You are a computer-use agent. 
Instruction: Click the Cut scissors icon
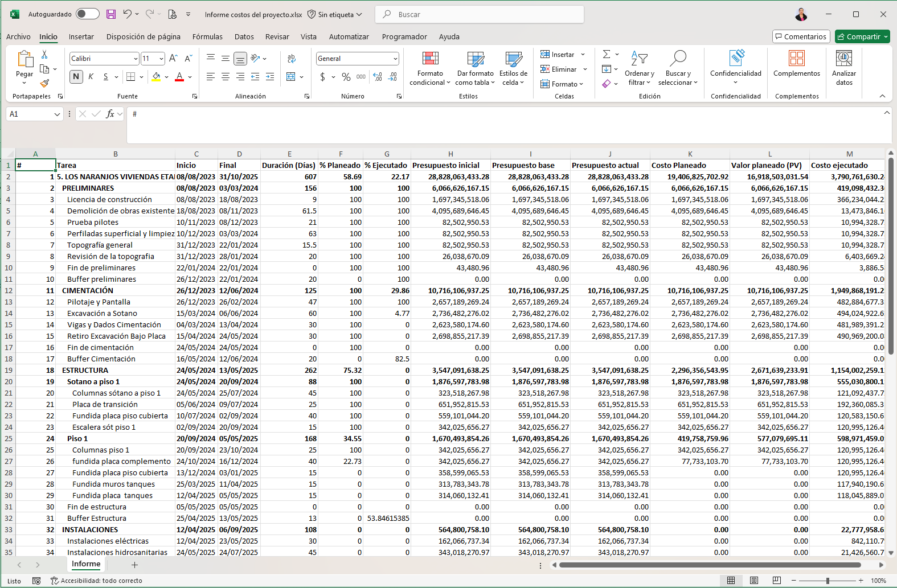tap(44, 55)
